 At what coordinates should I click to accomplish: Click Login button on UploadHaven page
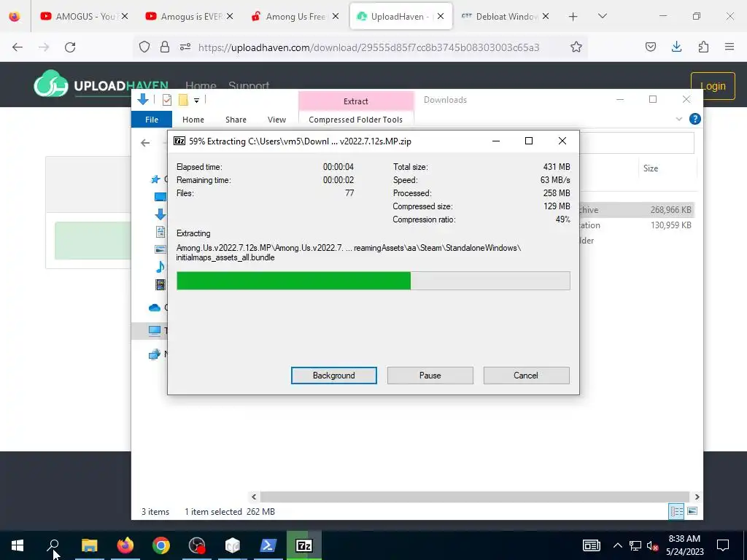point(713,86)
